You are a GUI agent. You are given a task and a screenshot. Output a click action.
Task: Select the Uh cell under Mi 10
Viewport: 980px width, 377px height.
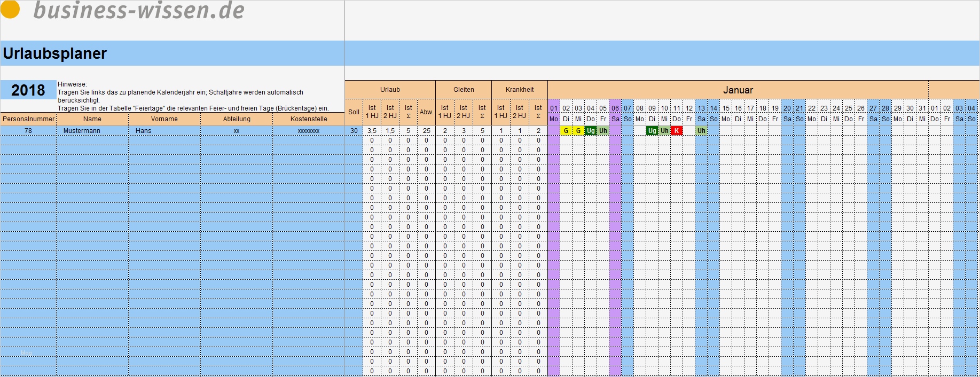point(664,131)
